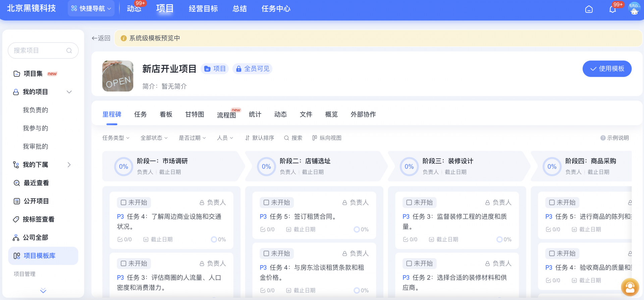Toggle 未开始 checkbox on 任务 3 监督装修工程
The image size is (644, 300).
click(x=409, y=202)
